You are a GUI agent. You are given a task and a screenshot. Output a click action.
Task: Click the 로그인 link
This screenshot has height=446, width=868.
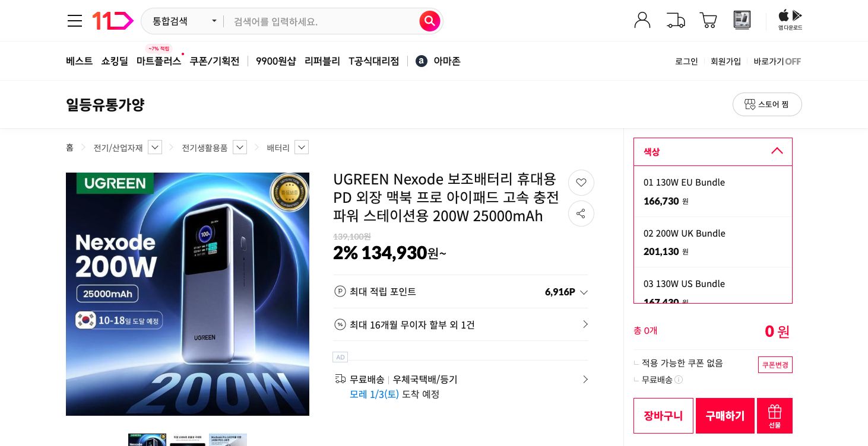click(686, 61)
